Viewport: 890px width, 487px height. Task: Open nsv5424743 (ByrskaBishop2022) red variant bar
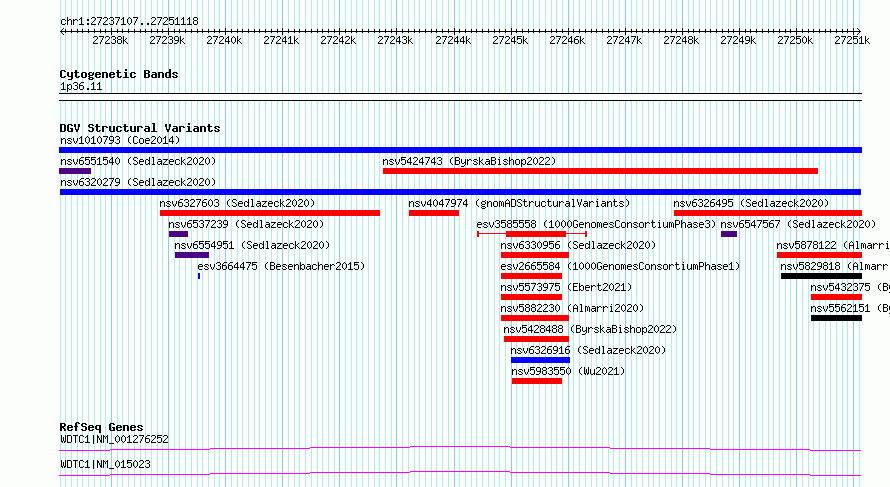pyautogui.click(x=601, y=171)
